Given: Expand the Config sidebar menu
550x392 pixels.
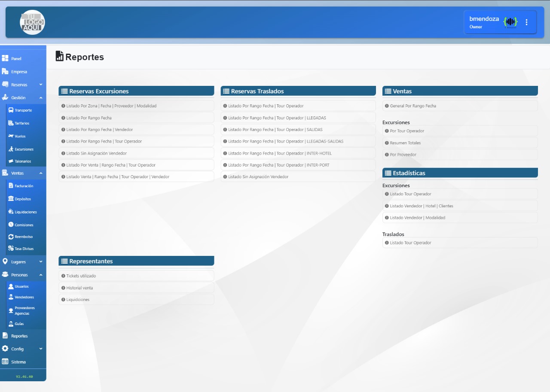Looking at the screenshot, I should pyautogui.click(x=41, y=349).
